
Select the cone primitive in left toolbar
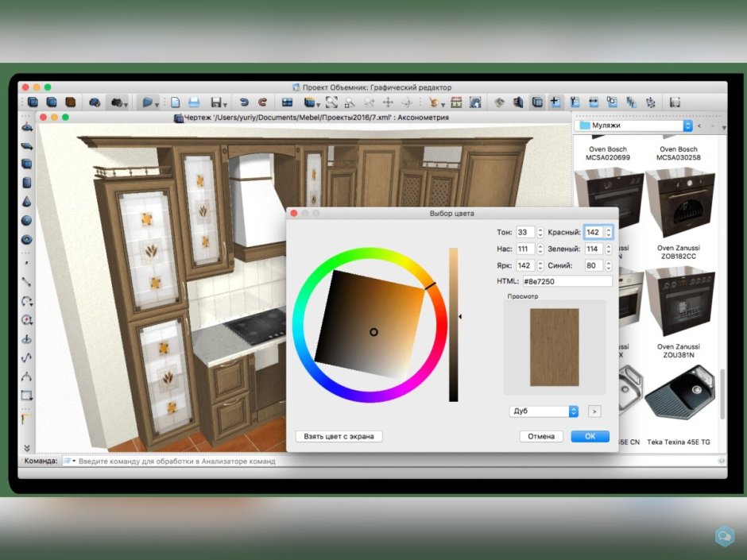[27, 202]
